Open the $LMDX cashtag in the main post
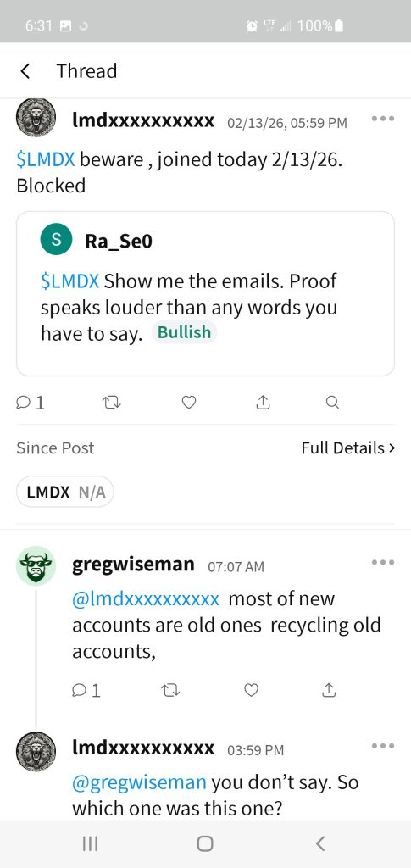This screenshot has width=411, height=868. coord(46,160)
